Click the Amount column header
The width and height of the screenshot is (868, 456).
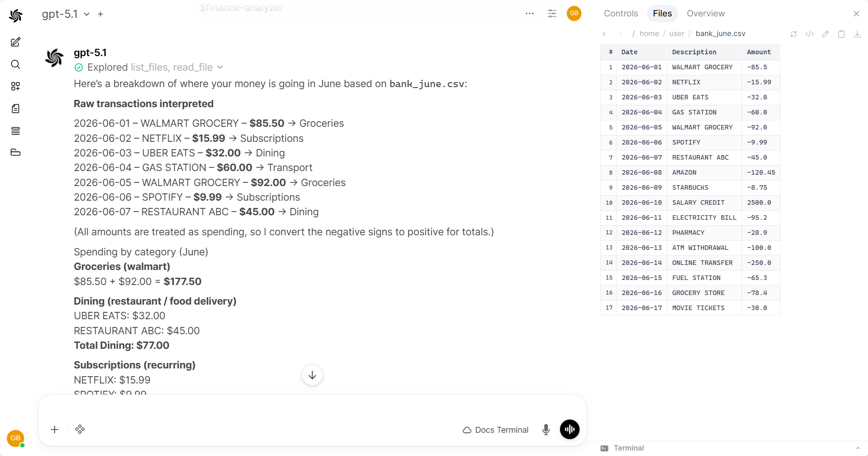coord(761,52)
